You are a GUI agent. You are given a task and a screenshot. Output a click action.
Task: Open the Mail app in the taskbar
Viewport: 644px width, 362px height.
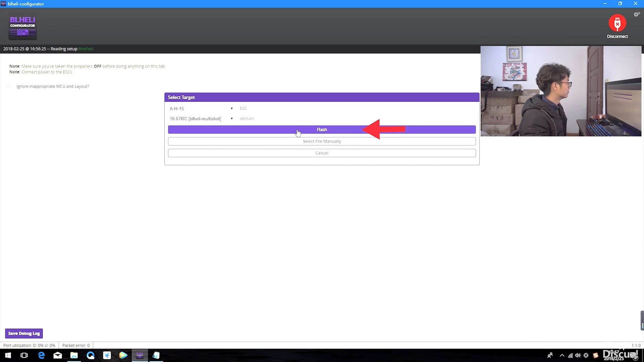[58, 355]
